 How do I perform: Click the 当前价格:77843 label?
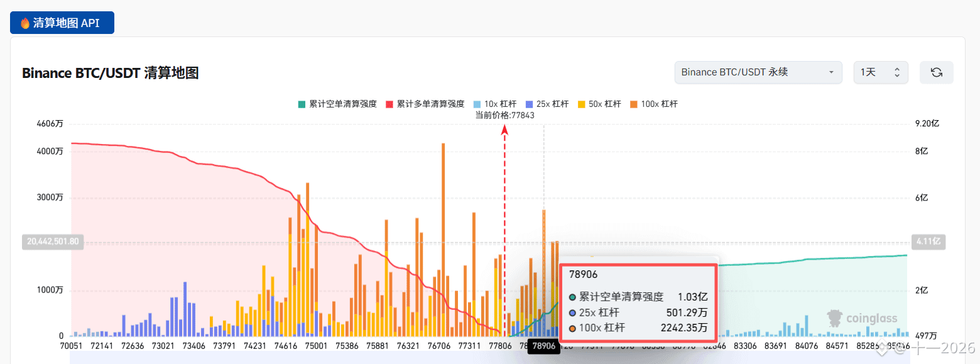[504, 115]
